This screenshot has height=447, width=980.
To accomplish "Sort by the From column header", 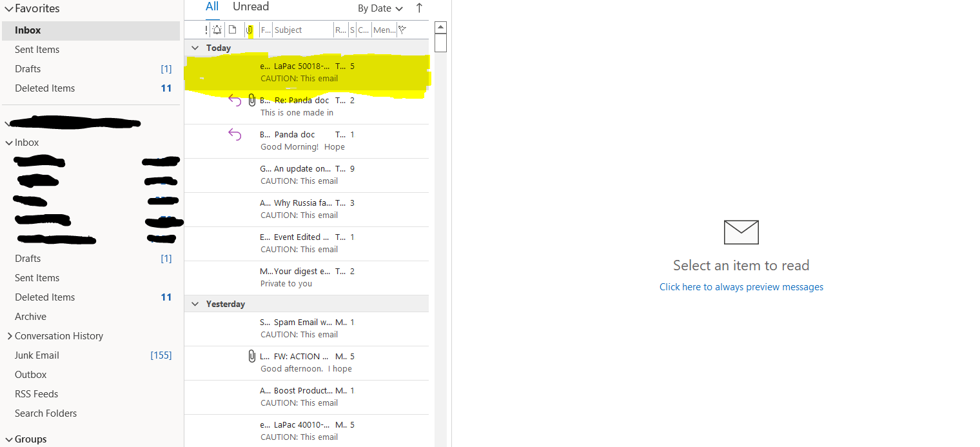I will [266, 30].
